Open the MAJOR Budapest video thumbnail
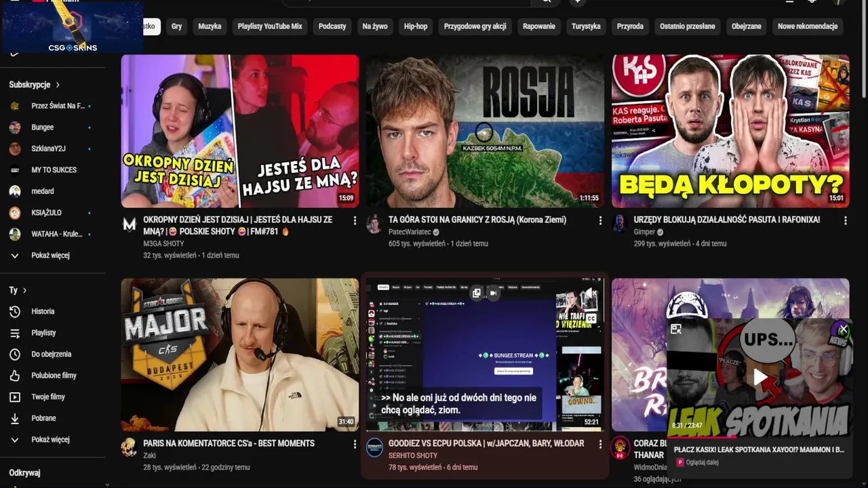The height and width of the screenshot is (488, 868). [x=240, y=354]
